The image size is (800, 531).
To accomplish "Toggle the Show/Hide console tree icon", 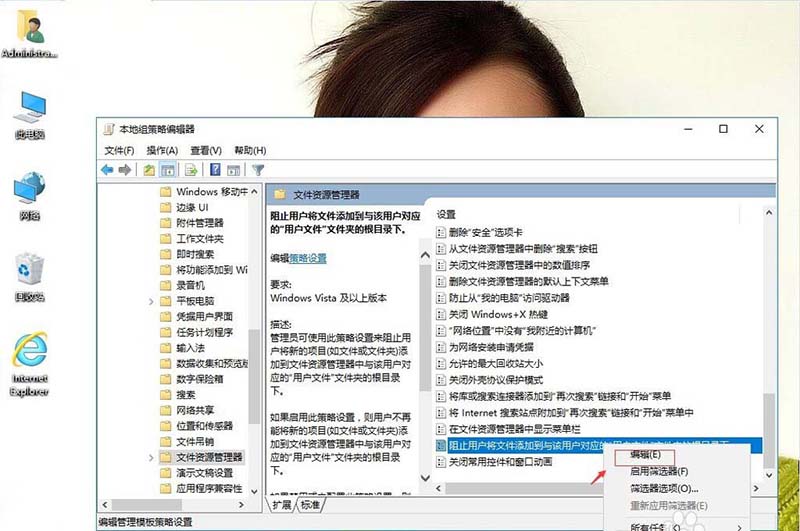I will [x=167, y=170].
